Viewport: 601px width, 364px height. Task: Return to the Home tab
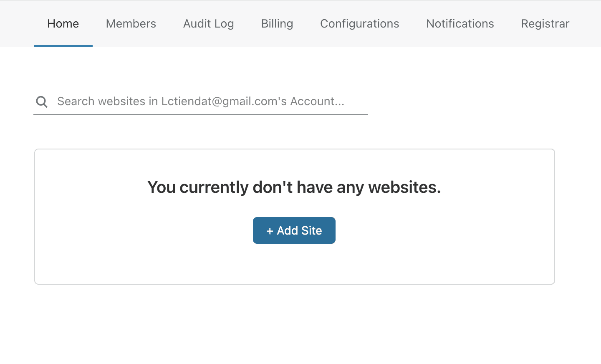coord(63,24)
